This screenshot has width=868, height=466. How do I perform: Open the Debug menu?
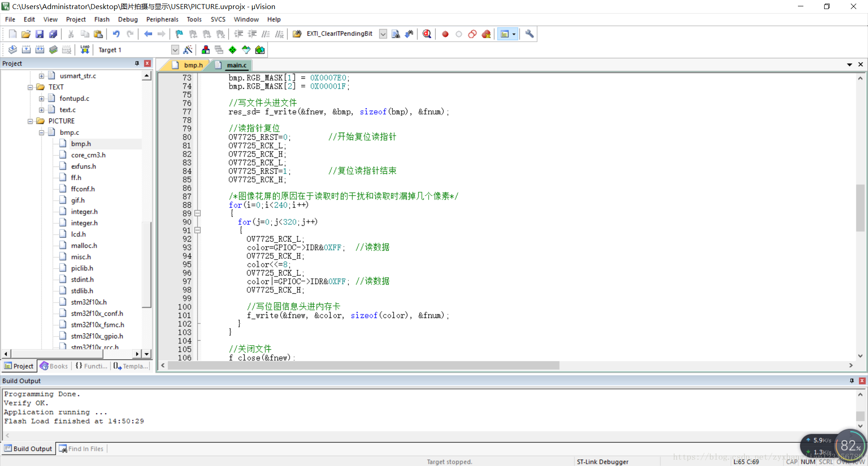[x=128, y=19]
